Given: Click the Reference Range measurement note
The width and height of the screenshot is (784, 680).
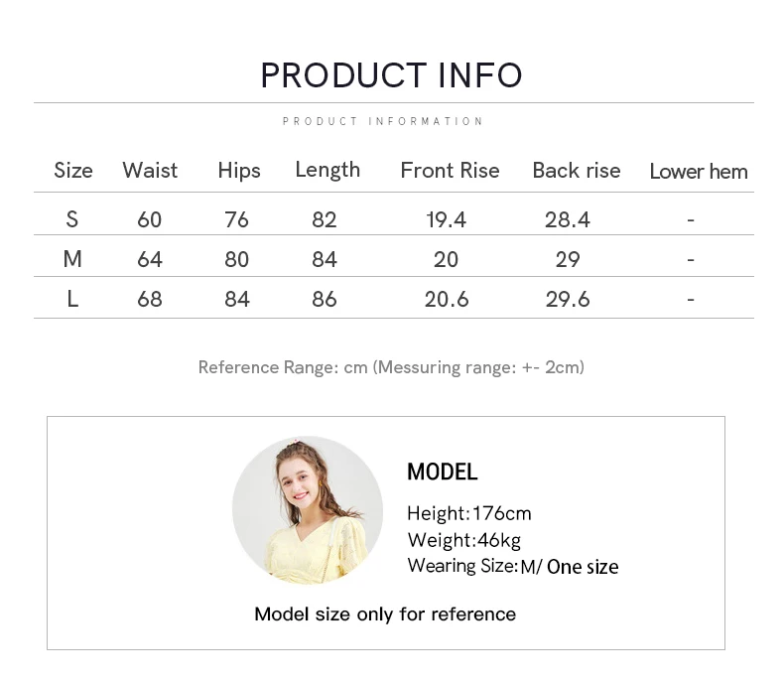Looking at the screenshot, I should pos(391,367).
